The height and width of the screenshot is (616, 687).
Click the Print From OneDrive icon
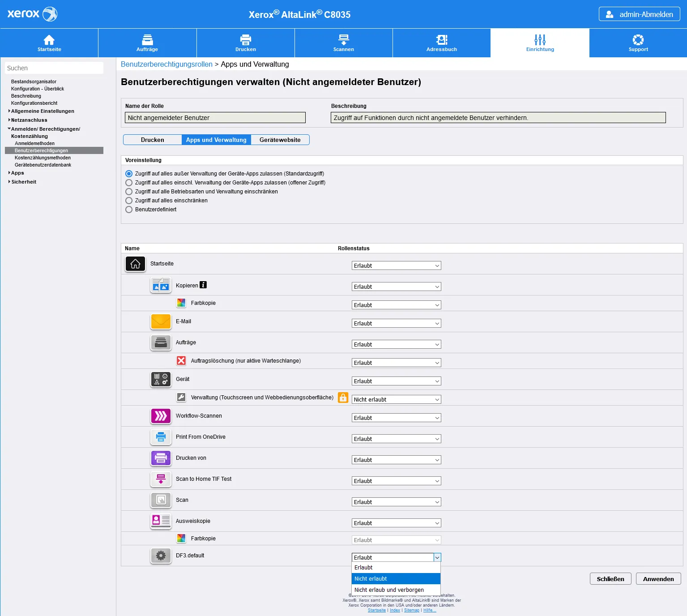[x=161, y=437]
